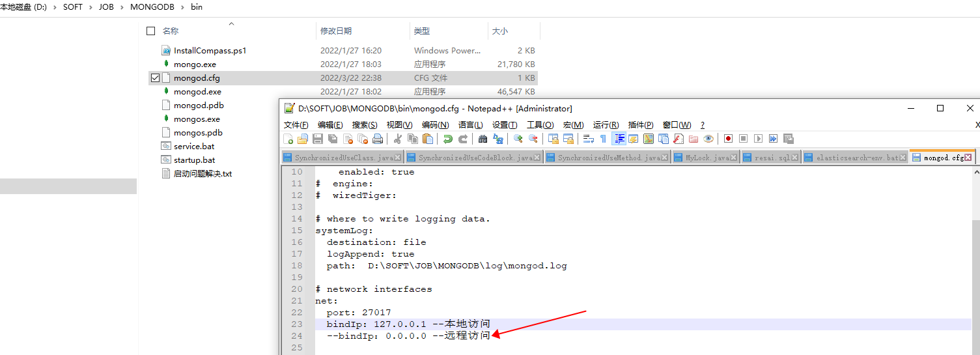Image resolution: width=980 pixels, height=355 pixels.
Task: Toggle word wrap in toolbar
Action: [x=588, y=139]
